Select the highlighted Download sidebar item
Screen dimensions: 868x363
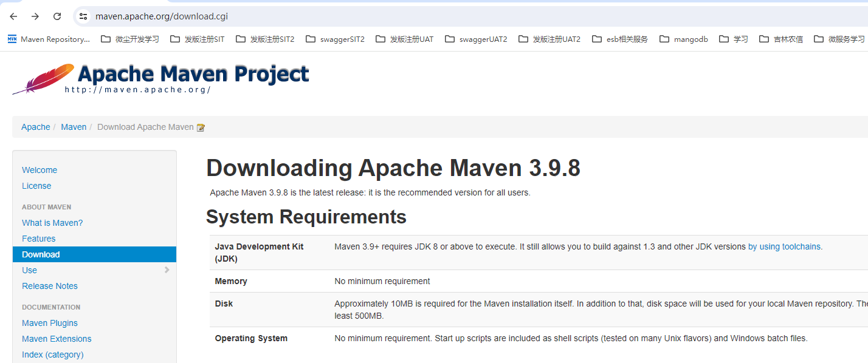click(x=94, y=254)
